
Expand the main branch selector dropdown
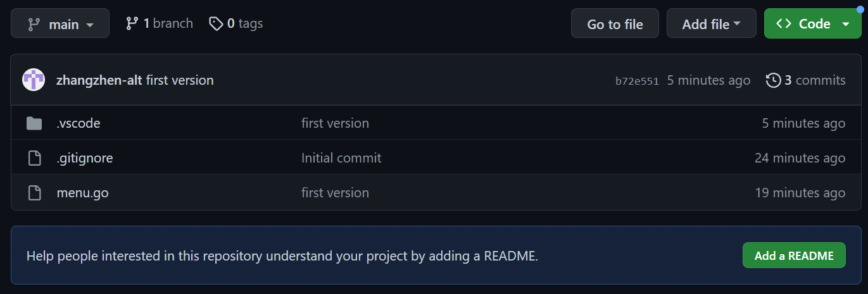[60, 23]
